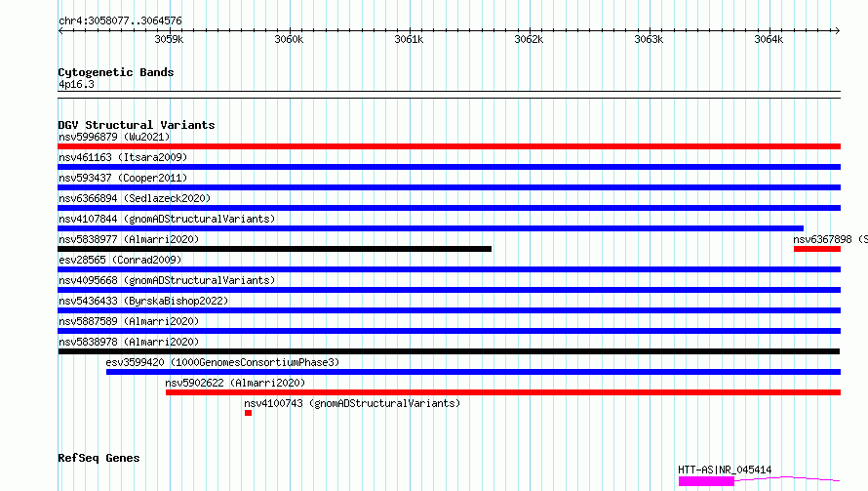Click nsv5436433 (ByrskaBishop2022) label
868x491 pixels.
[143, 301]
